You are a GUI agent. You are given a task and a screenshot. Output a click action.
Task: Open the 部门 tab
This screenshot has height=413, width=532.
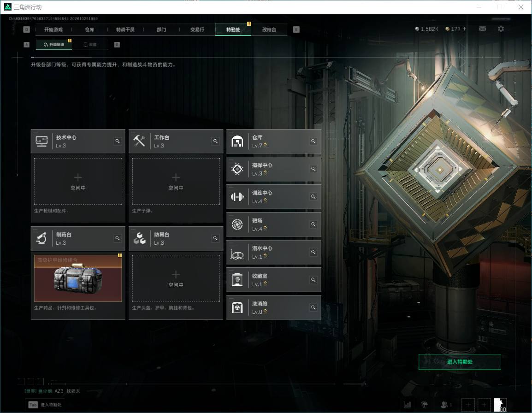coord(161,29)
